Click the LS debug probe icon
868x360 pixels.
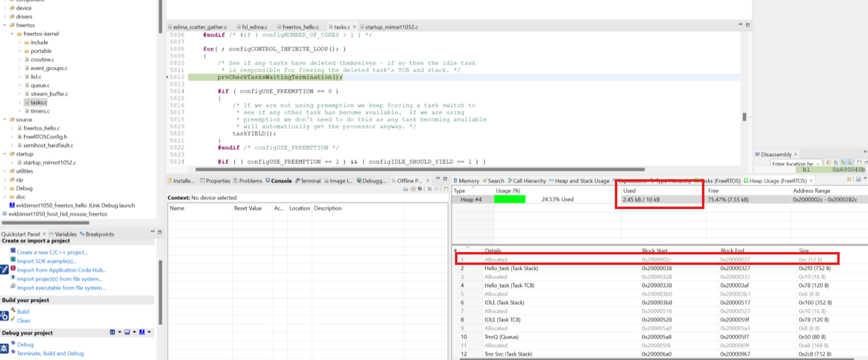(x=112, y=332)
